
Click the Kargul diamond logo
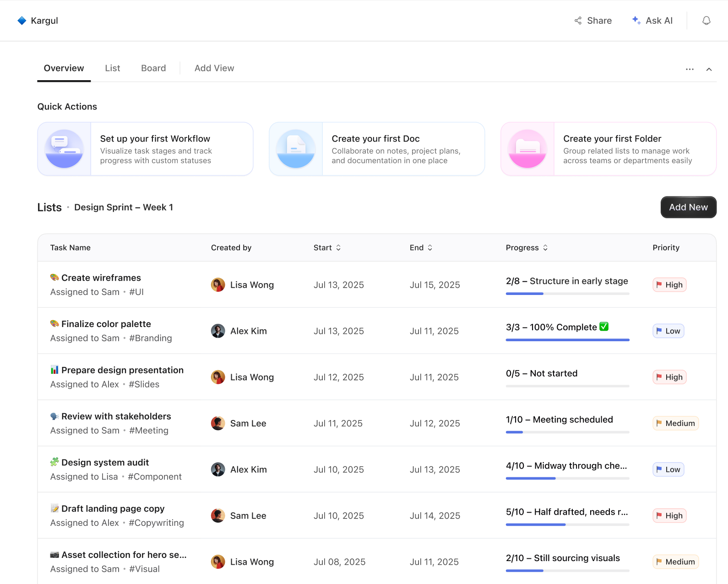click(x=22, y=21)
